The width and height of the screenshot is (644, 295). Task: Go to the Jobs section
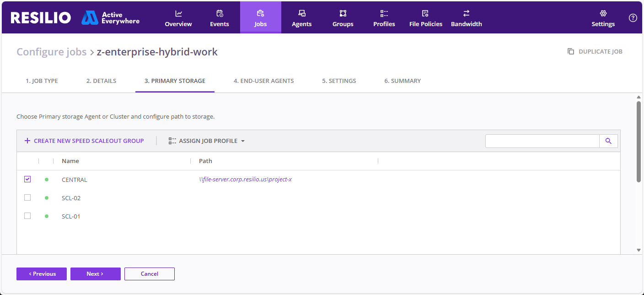pyautogui.click(x=261, y=18)
